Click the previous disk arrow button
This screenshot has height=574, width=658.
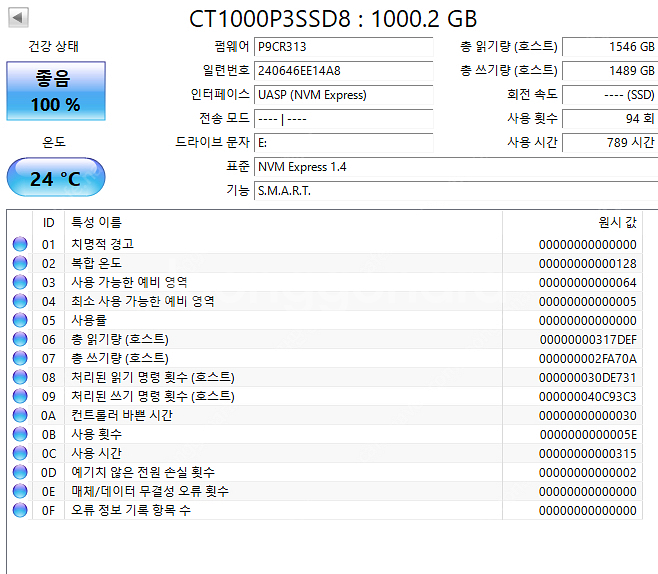[18, 18]
